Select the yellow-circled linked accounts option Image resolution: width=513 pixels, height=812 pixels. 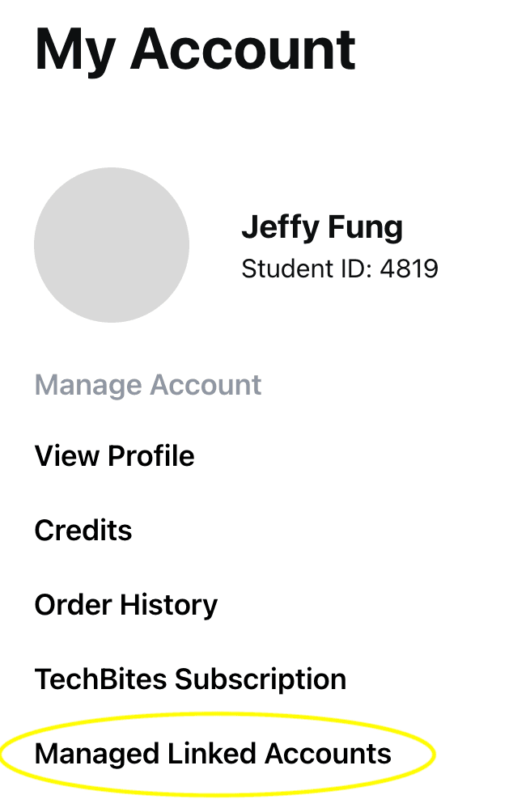pos(213,754)
